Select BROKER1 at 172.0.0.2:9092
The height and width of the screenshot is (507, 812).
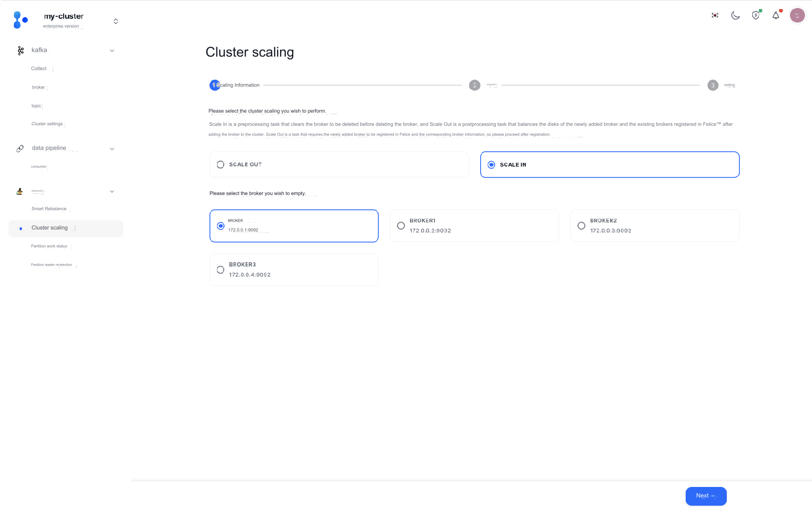pos(401,226)
